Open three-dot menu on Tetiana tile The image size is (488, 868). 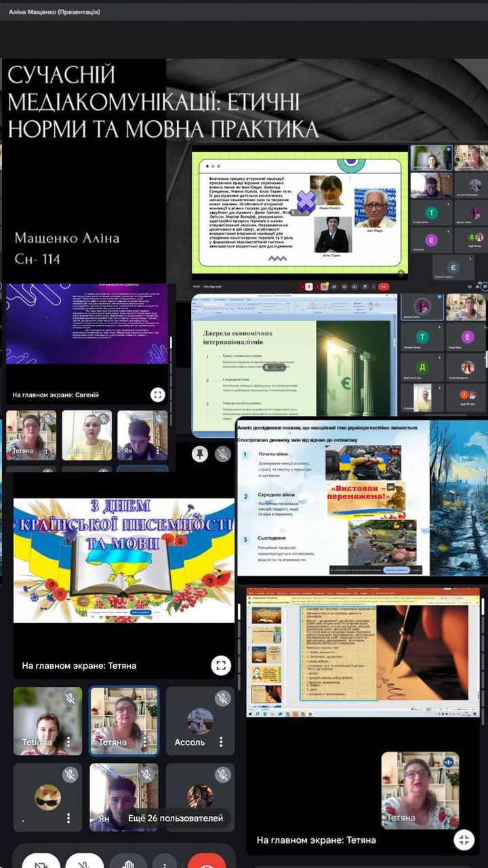68,741
